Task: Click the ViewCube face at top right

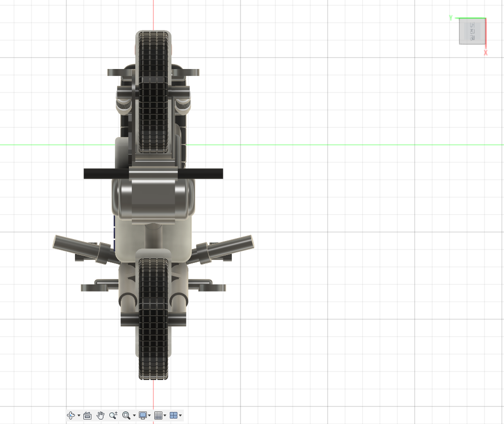Action: 472,31
